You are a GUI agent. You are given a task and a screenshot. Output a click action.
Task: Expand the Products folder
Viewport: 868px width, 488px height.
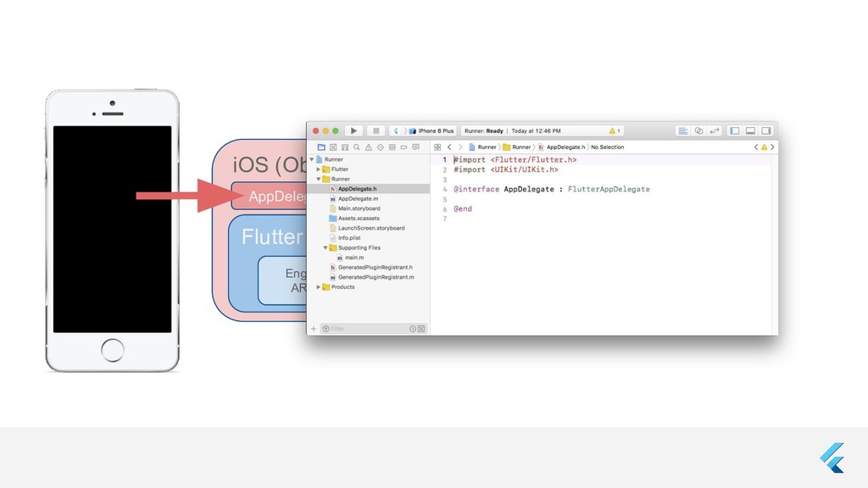click(319, 287)
